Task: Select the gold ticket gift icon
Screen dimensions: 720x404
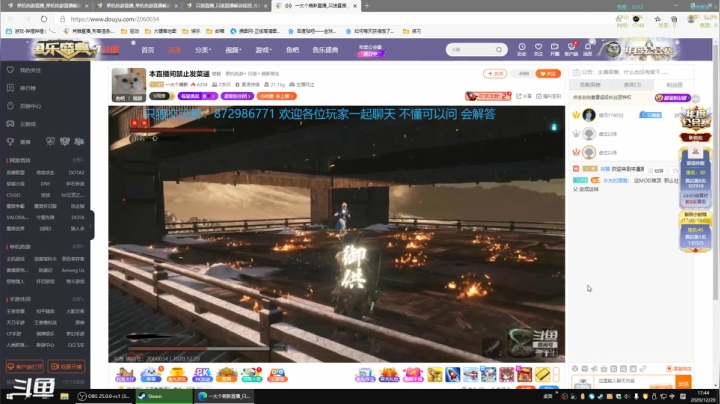Action: pos(542,375)
